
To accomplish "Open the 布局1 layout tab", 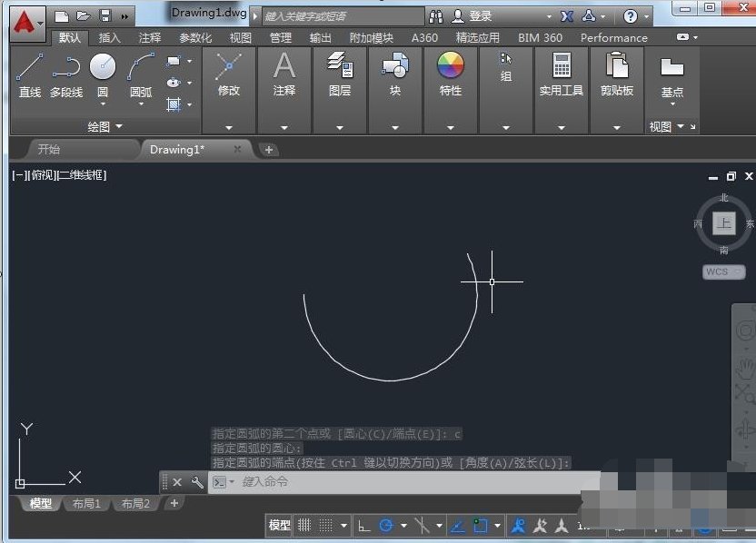I will click(87, 503).
